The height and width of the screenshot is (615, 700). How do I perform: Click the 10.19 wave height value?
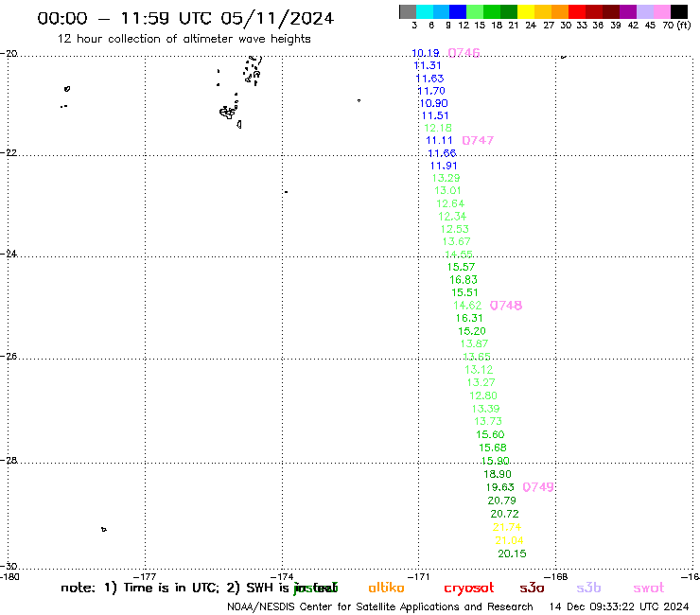coord(426,53)
